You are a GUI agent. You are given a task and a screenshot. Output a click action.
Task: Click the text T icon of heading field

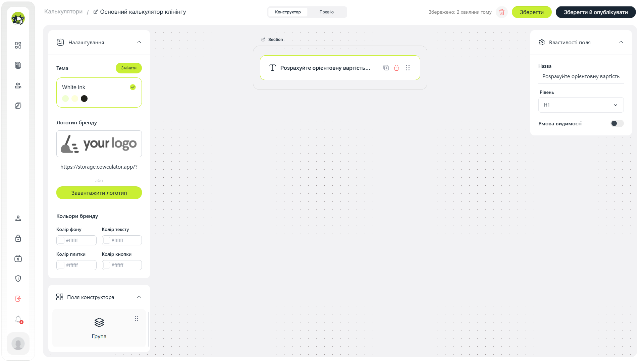(x=272, y=68)
